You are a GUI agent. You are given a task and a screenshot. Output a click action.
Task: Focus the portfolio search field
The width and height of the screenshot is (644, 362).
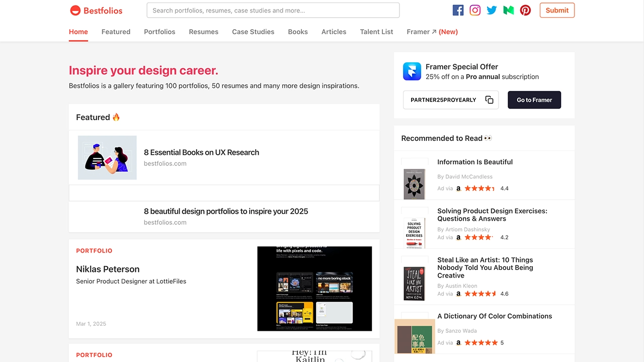point(273,10)
